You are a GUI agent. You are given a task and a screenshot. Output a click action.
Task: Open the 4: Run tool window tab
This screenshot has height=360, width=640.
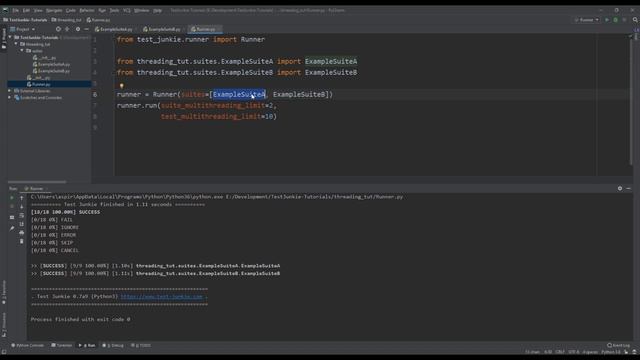(87, 345)
